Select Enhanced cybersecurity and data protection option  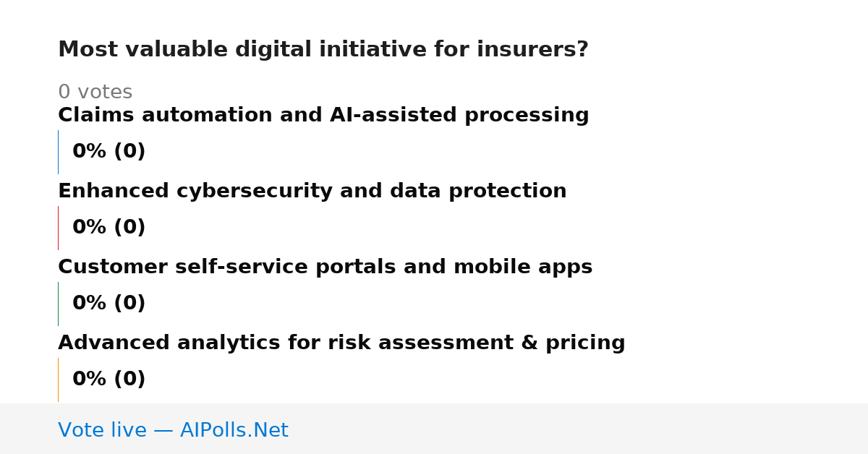(x=312, y=192)
